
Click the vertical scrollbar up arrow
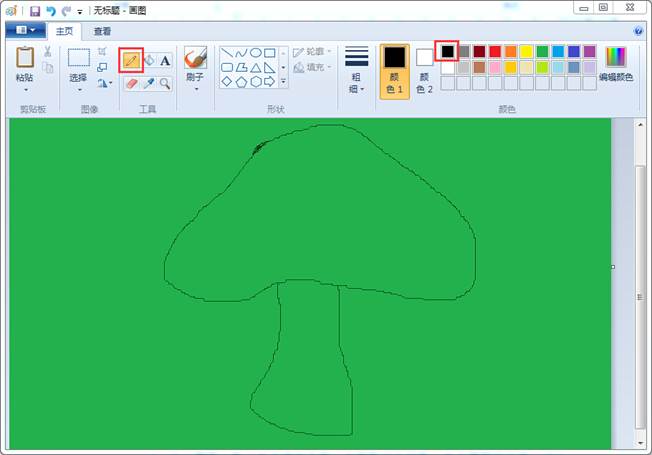pos(640,124)
